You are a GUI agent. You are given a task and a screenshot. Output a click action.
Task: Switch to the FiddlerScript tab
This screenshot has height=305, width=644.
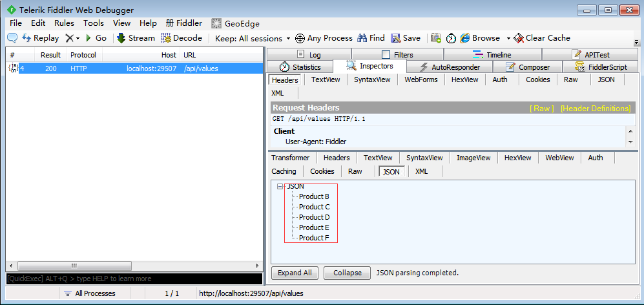click(601, 67)
